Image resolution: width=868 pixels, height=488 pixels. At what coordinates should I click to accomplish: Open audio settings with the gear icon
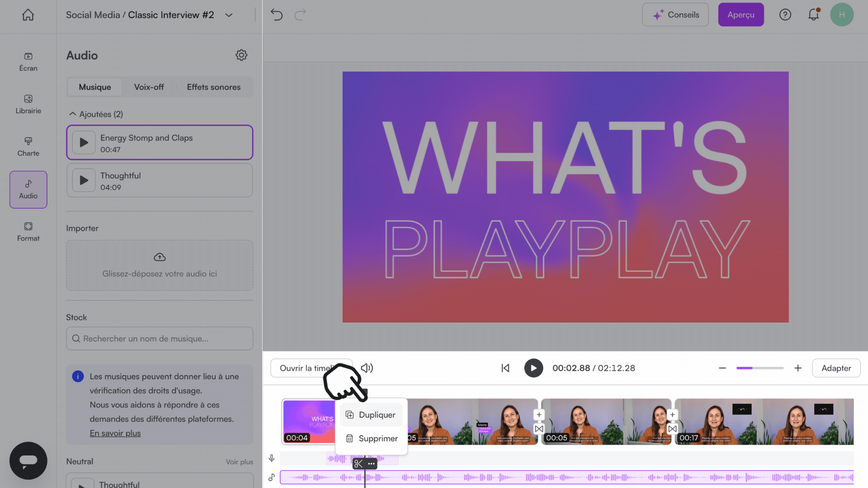[x=241, y=55]
